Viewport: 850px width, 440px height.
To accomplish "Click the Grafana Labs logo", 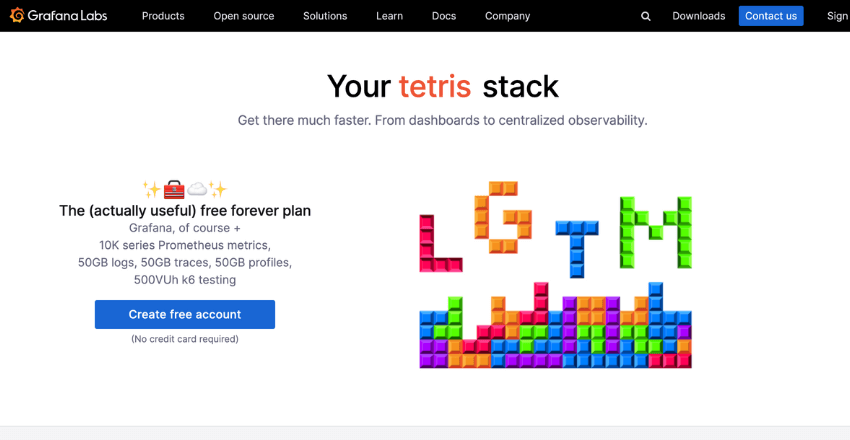I will coord(58,16).
